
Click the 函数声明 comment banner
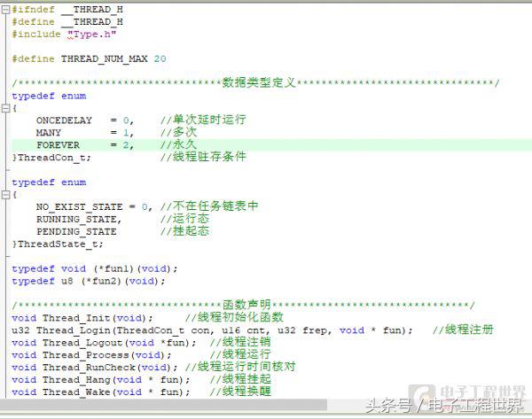click(x=243, y=305)
